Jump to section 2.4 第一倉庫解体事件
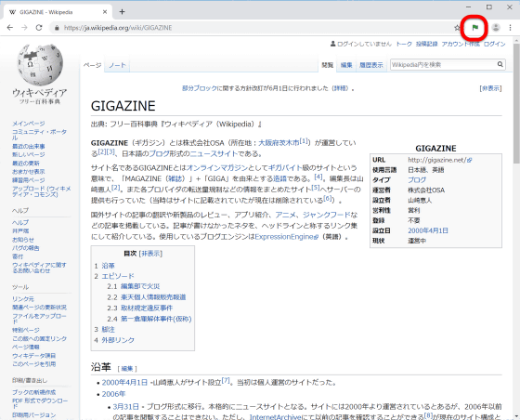 (156, 319)
